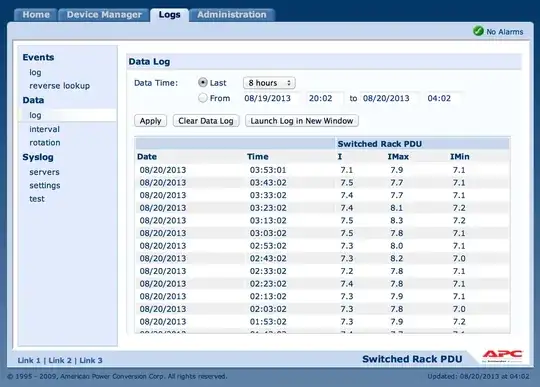Open the Device Manager tab
This screenshot has height=387, width=540.
coord(104,14)
